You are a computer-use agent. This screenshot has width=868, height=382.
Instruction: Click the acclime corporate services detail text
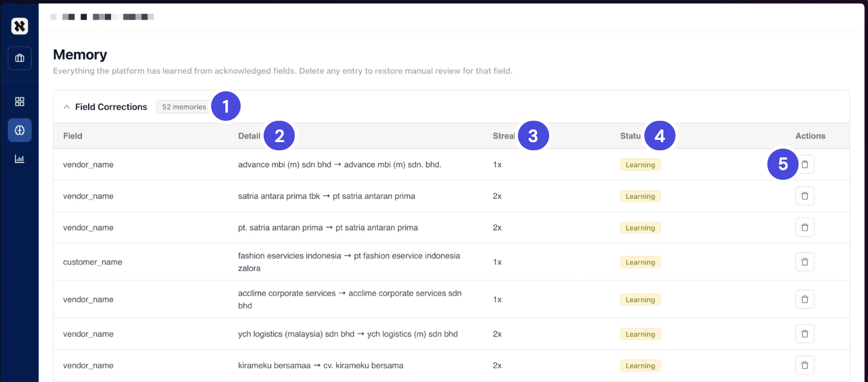click(349, 299)
